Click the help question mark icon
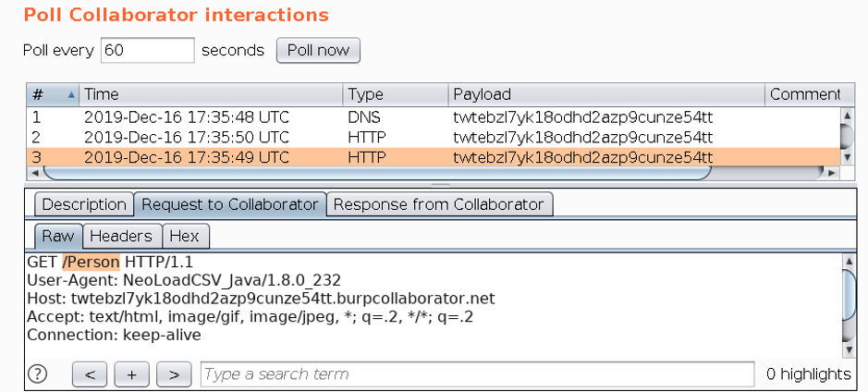The height and width of the screenshot is (392, 868). (x=38, y=374)
